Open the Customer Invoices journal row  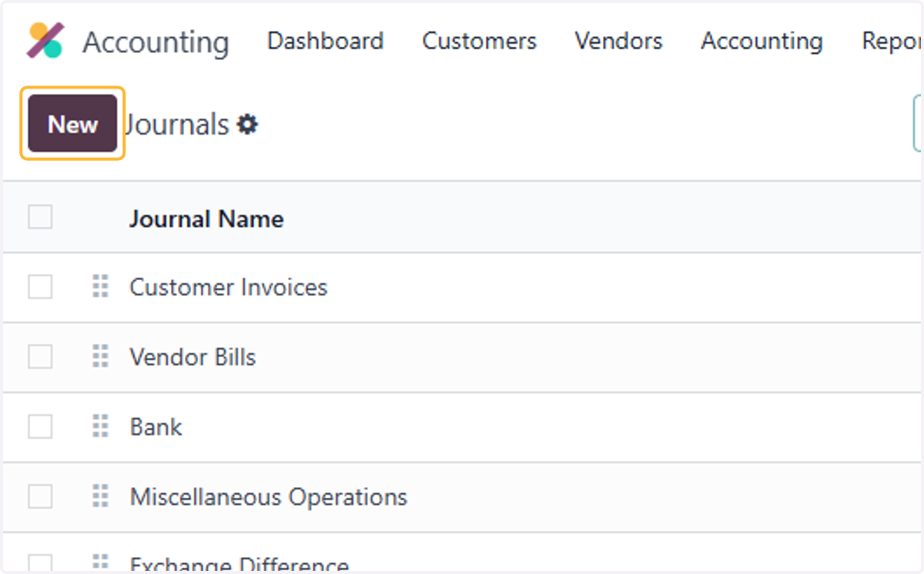[x=462, y=287]
